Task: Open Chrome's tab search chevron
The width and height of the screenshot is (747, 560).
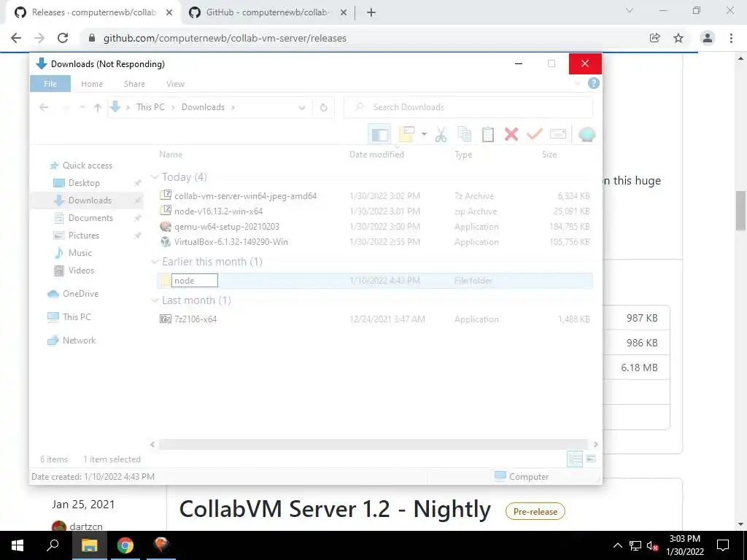Action: tap(630, 10)
